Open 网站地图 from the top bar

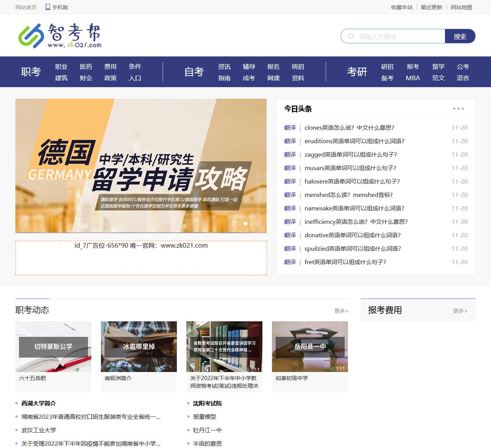pos(462,7)
